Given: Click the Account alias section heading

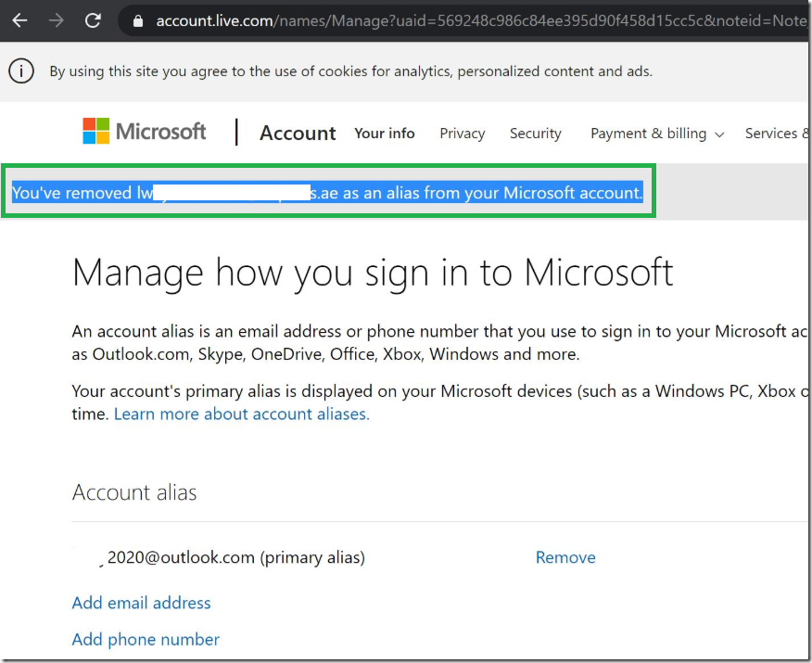Looking at the screenshot, I should coord(134,492).
